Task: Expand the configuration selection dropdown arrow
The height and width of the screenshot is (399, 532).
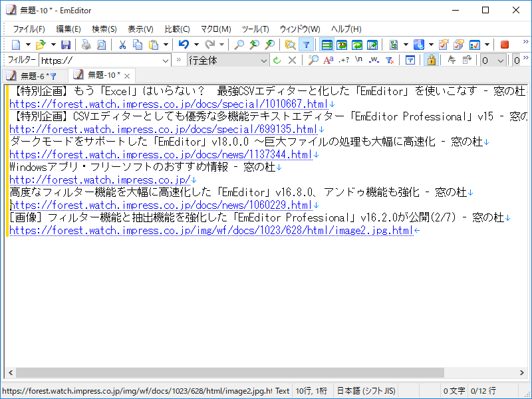Action: pos(431,45)
